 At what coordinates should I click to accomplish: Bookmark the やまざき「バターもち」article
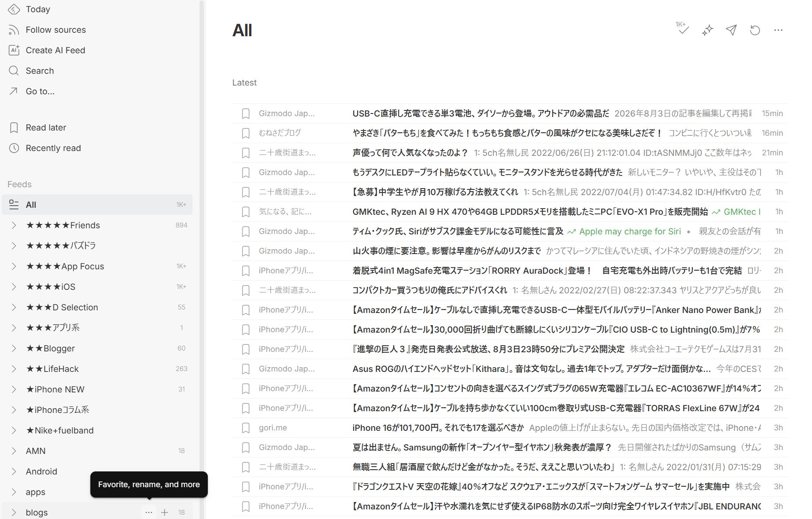coord(246,133)
